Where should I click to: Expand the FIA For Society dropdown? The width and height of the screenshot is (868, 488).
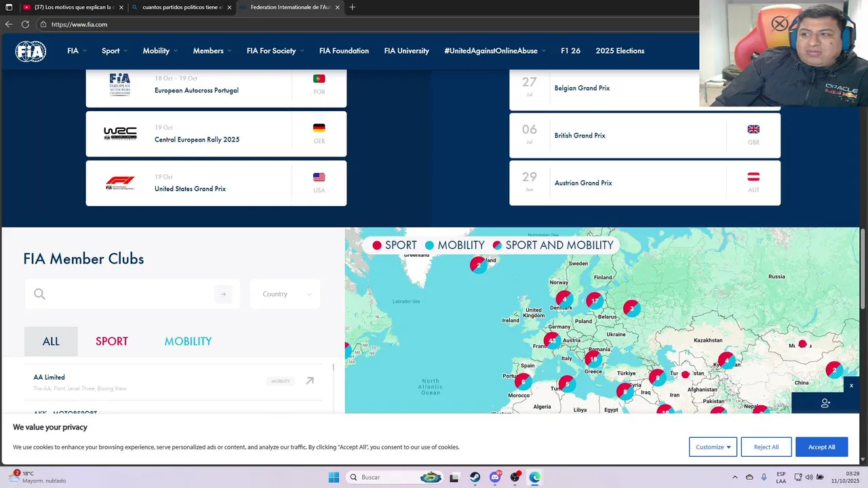275,51
